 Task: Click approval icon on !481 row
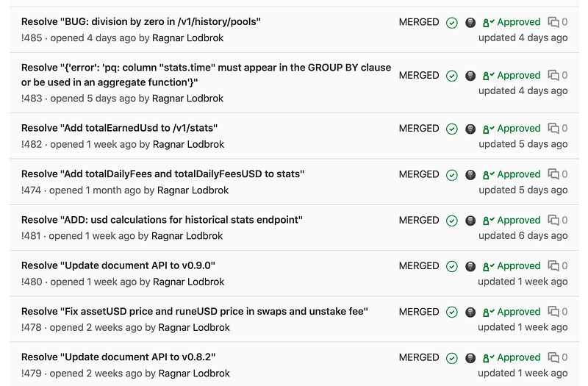pyautogui.click(x=489, y=221)
